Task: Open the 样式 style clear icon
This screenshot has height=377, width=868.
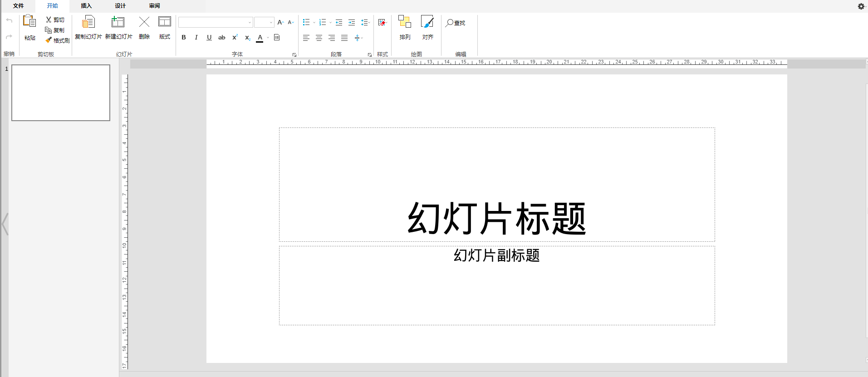Action: point(382,23)
